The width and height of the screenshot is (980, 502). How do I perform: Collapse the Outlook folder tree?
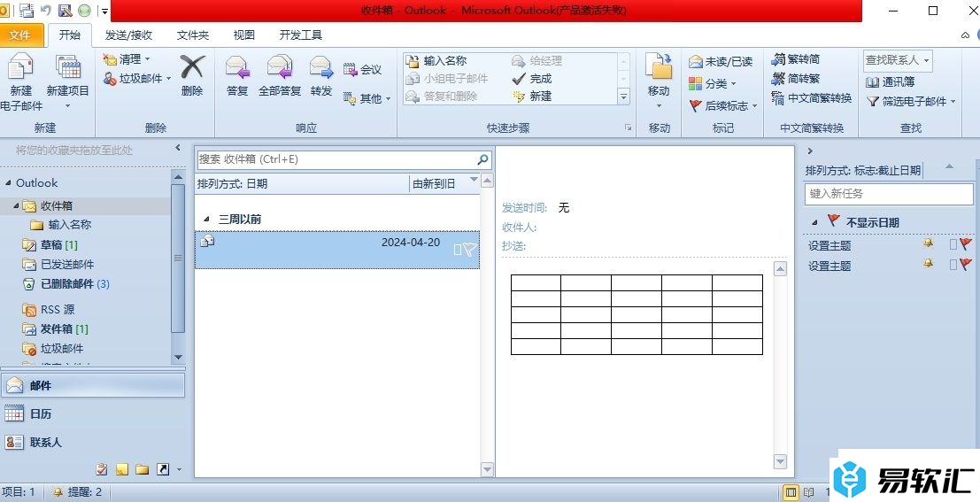pos(8,182)
